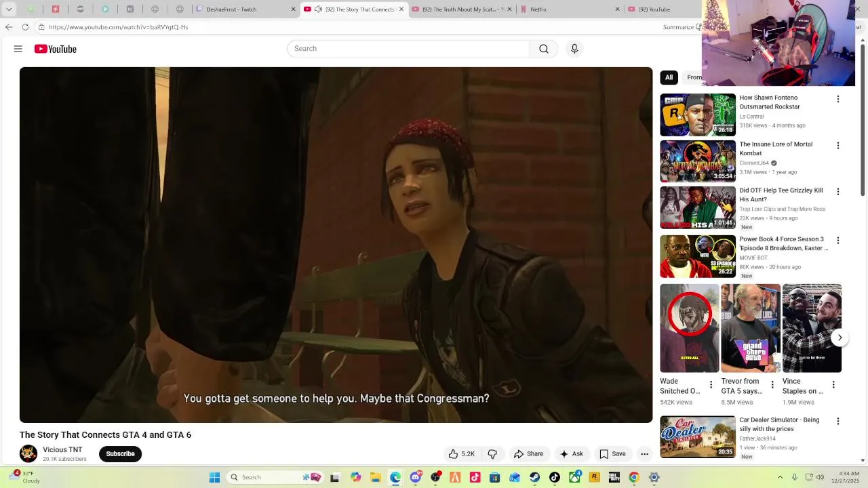Click the Windows taskbar search box
This screenshot has height=488, width=868.
click(275, 477)
